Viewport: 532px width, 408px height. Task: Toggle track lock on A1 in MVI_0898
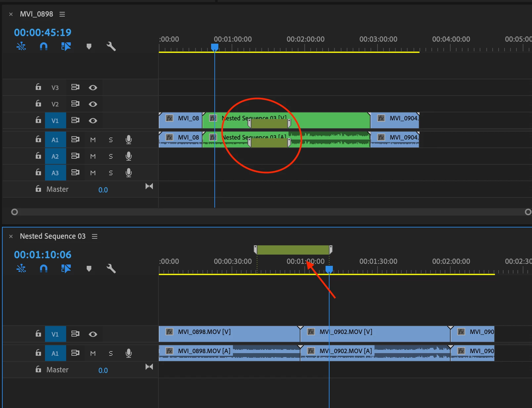click(38, 139)
